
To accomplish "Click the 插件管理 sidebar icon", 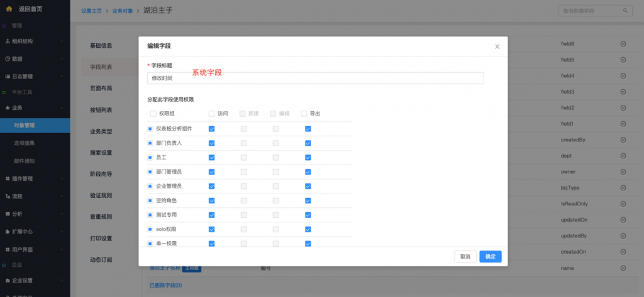I will [8, 178].
